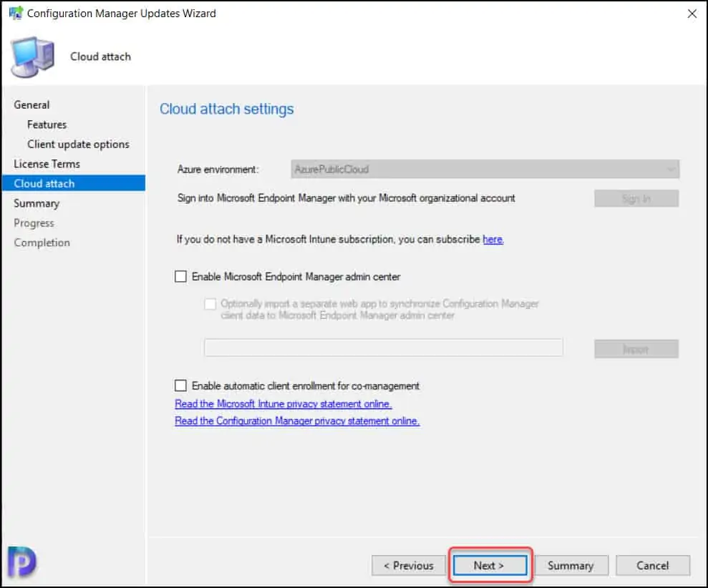Open the Azure environment dropdown

485,170
